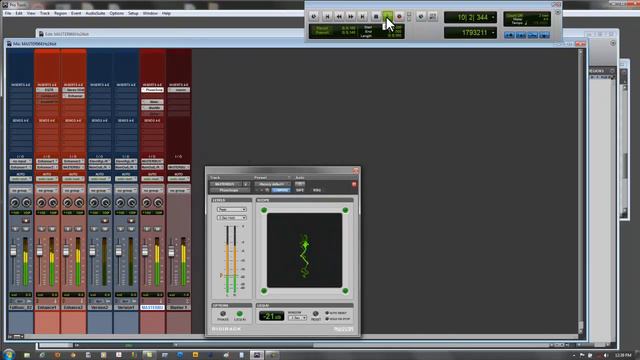The width and height of the screenshot is (640, 360).
Task: Open plug-in track selector showing MASTERBD
Action: click(225, 184)
